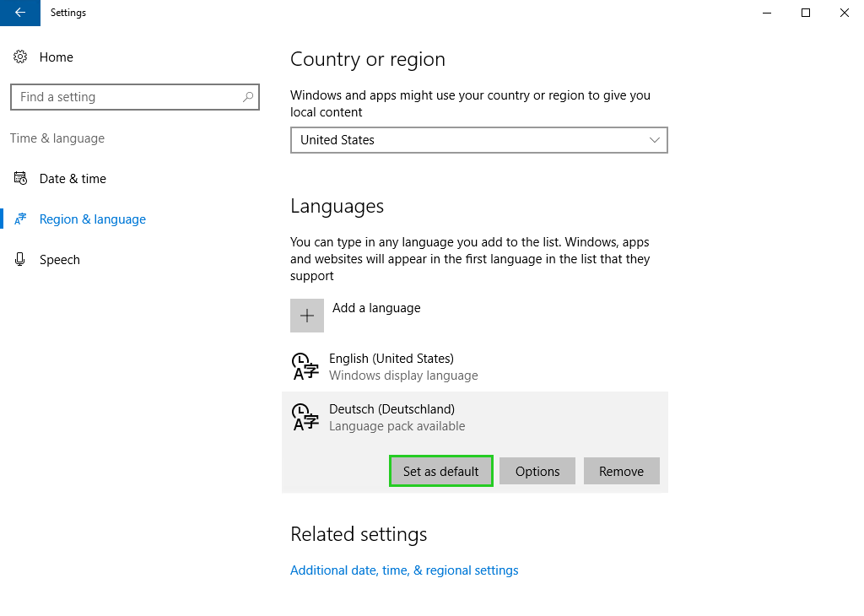Image resolution: width=864 pixels, height=616 pixels.
Task: Click the Deutsch (Deutschland) language icon
Action: click(305, 417)
